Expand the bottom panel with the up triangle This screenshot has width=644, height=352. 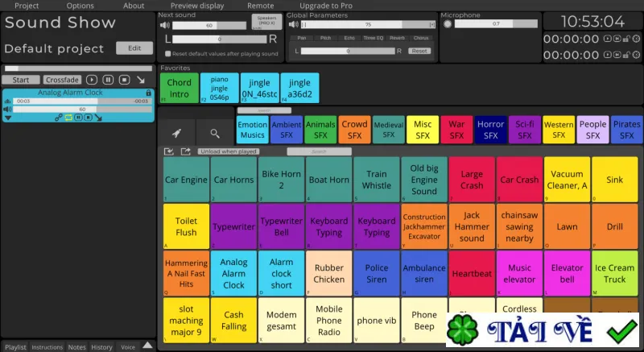(147, 346)
